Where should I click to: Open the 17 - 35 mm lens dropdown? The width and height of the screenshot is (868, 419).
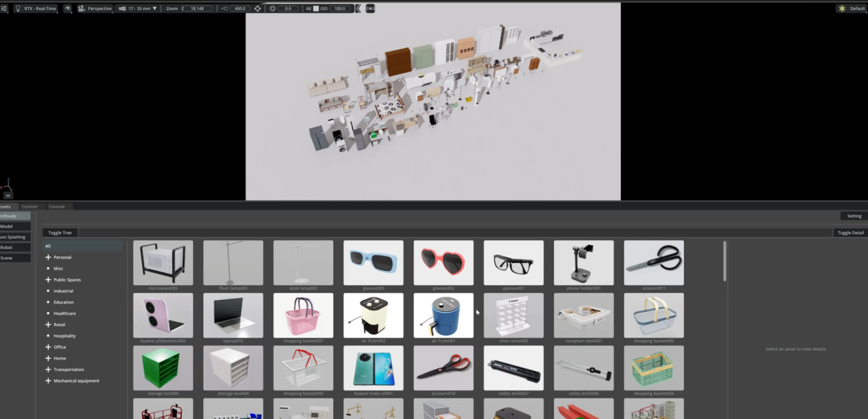138,8
